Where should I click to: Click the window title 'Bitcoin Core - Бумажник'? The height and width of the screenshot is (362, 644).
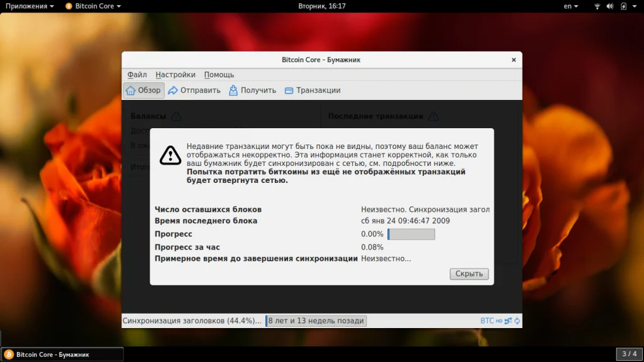tap(321, 60)
